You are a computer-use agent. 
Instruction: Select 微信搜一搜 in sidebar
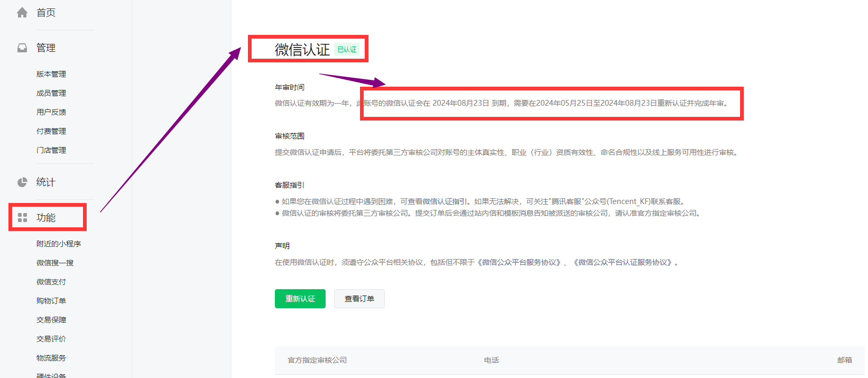(x=55, y=263)
